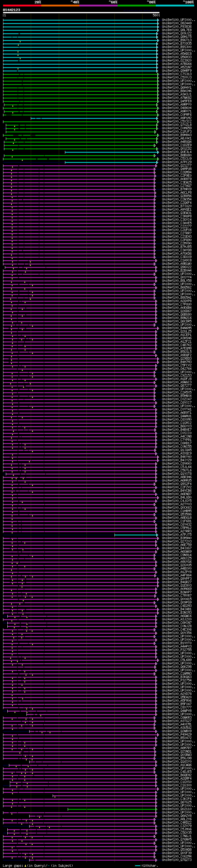Select hit label UniRef100_O48604
197x868 pixels.
(x=177, y=108)
